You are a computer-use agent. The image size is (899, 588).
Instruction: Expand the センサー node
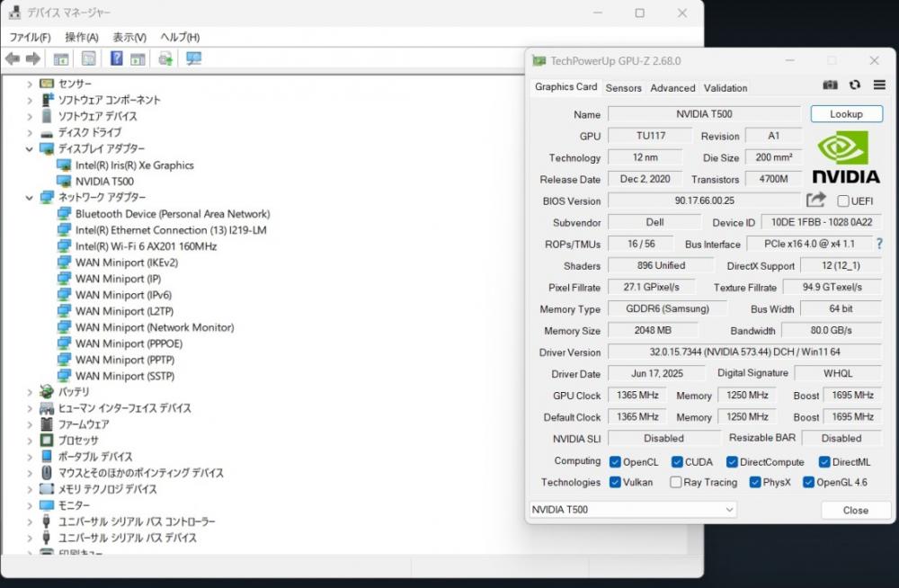[30, 84]
